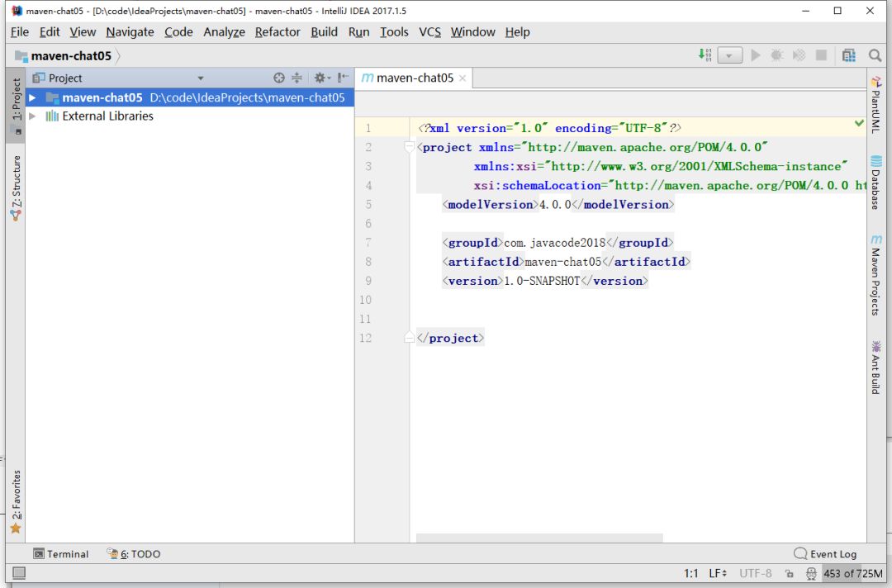
Task: Click the Make Project build icon
Action: (705, 55)
